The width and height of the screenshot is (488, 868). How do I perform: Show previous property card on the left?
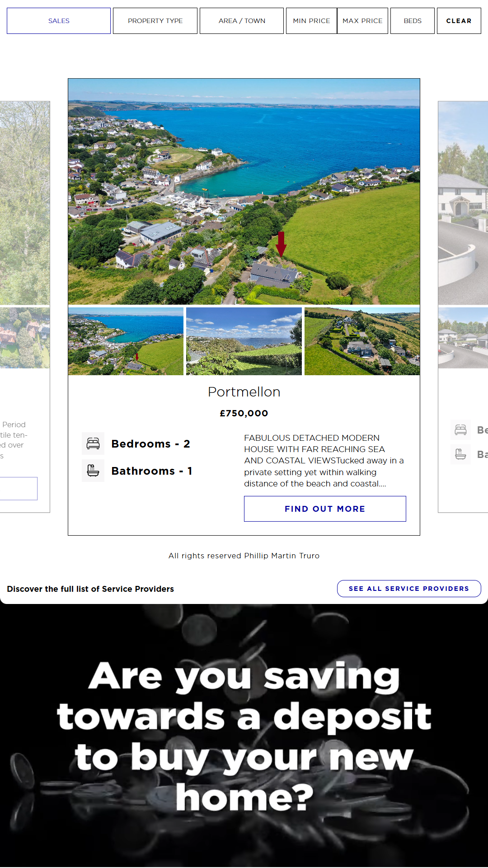click(x=25, y=307)
